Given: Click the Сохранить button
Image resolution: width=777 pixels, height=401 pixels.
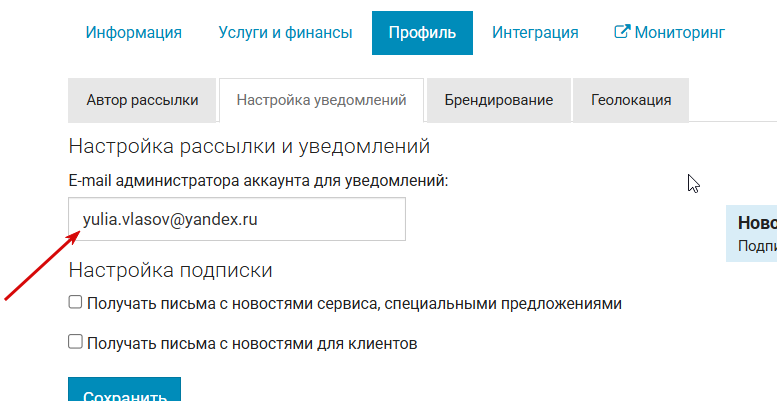Looking at the screenshot, I should (x=124, y=390).
